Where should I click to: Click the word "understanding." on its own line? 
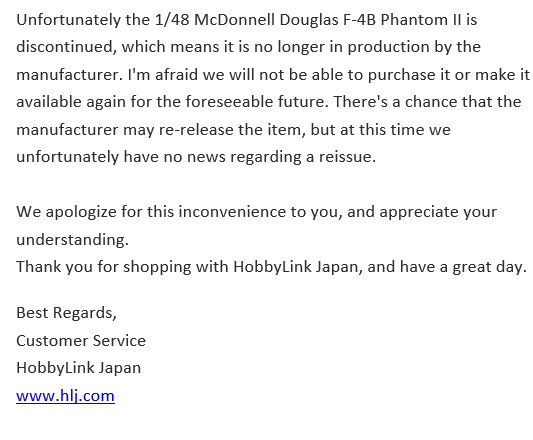pos(72,239)
